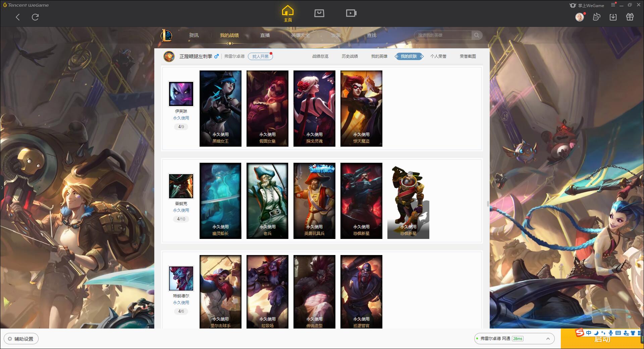The height and width of the screenshot is (349, 644).
Task: Click the 找人开黑 button
Action: pos(260,56)
